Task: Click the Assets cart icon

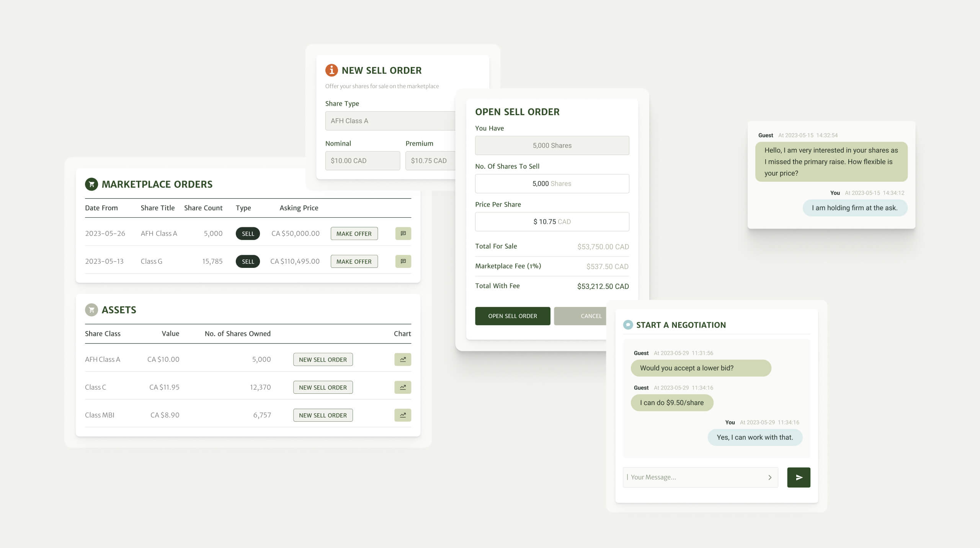Action: pos(91,310)
